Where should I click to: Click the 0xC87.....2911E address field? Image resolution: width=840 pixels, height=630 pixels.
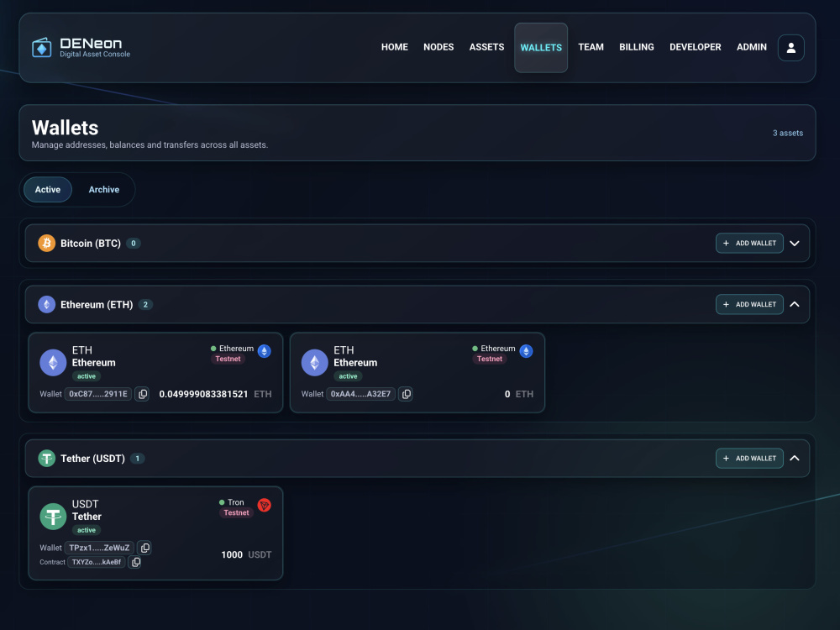click(98, 394)
